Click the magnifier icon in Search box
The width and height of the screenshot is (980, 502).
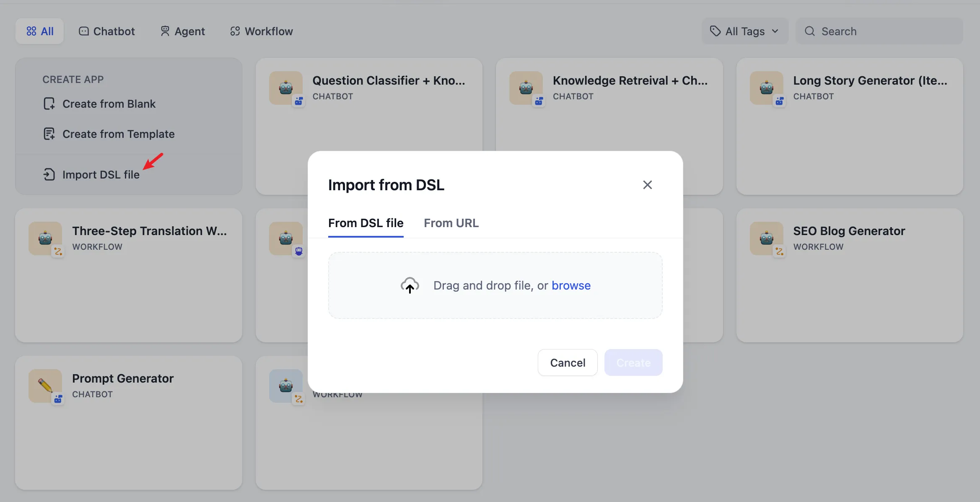coord(809,31)
